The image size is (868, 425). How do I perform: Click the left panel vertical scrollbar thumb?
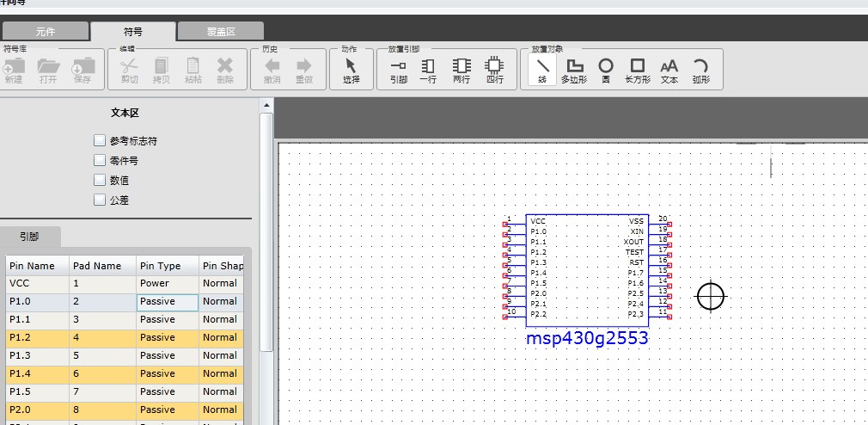coord(266,231)
